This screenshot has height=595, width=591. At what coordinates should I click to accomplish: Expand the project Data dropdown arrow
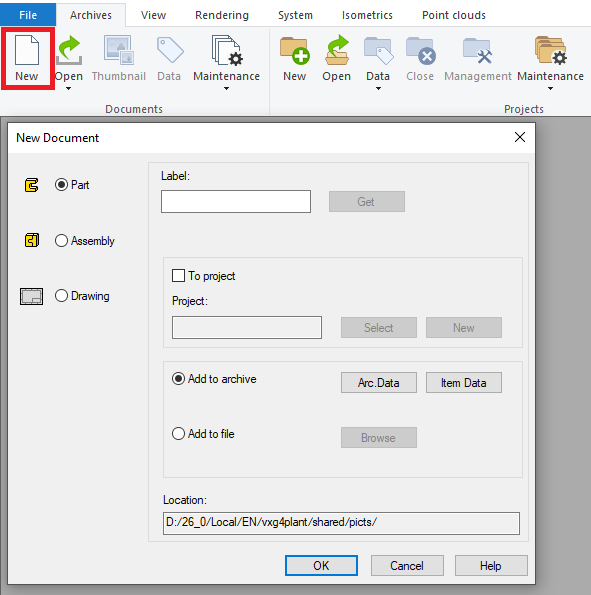[378, 89]
